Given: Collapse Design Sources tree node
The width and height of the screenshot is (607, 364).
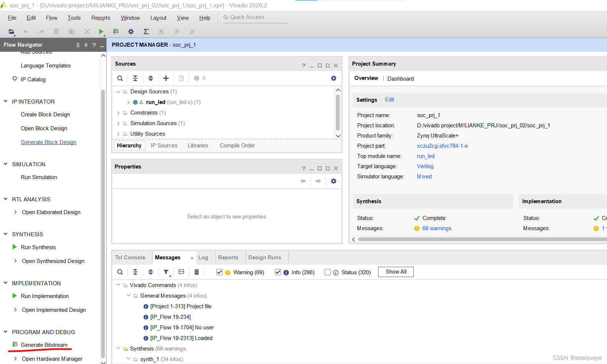Looking at the screenshot, I should tap(118, 92).
